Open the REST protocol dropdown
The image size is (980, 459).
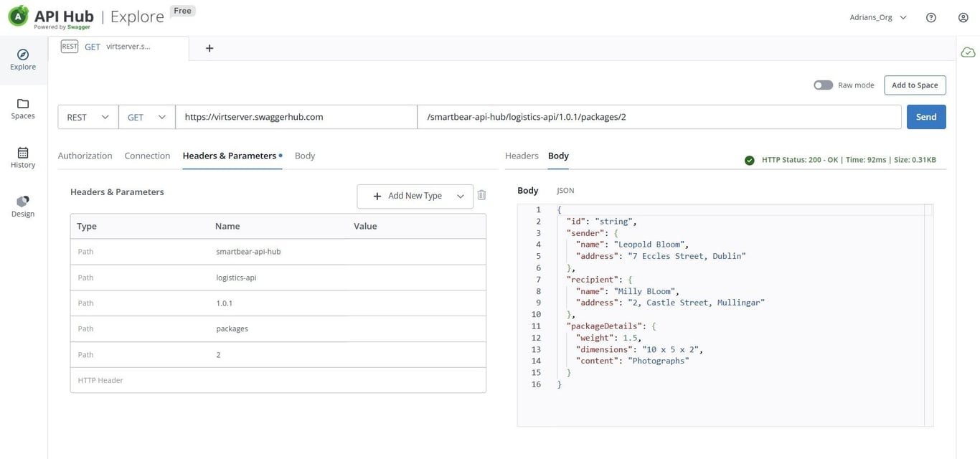[88, 117]
